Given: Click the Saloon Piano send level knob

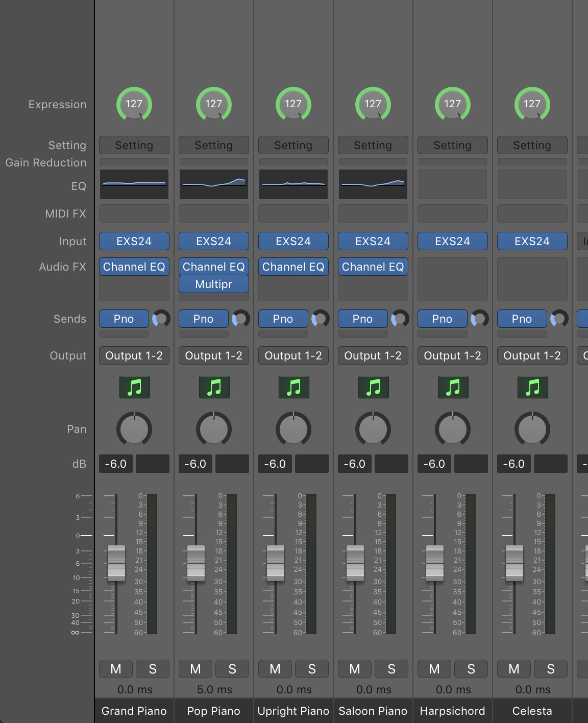Looking at the screenshot, I should pos(400,319).
